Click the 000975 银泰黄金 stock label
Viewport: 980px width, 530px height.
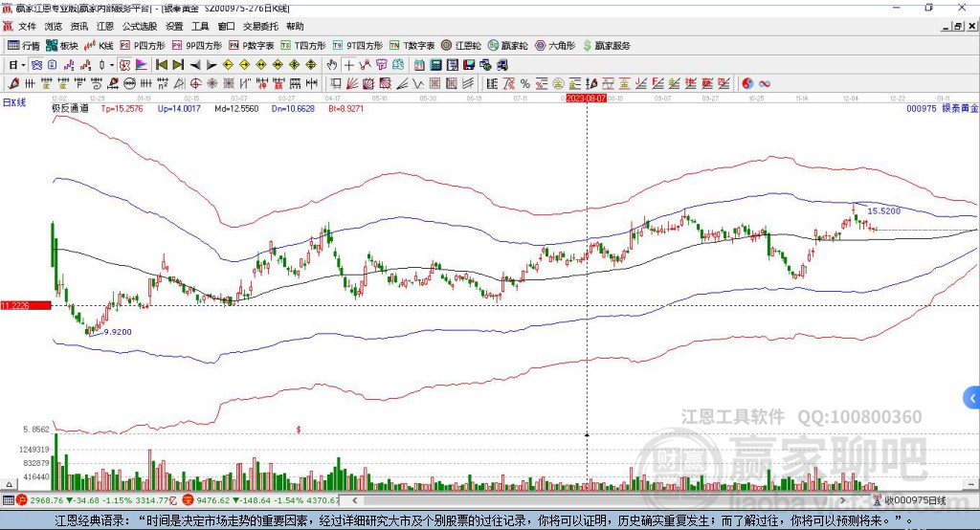(x=942, y=108)
